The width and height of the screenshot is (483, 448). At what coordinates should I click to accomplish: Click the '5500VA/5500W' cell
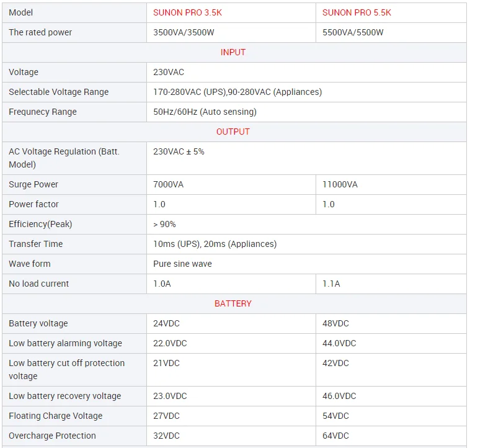click(353, 32)
